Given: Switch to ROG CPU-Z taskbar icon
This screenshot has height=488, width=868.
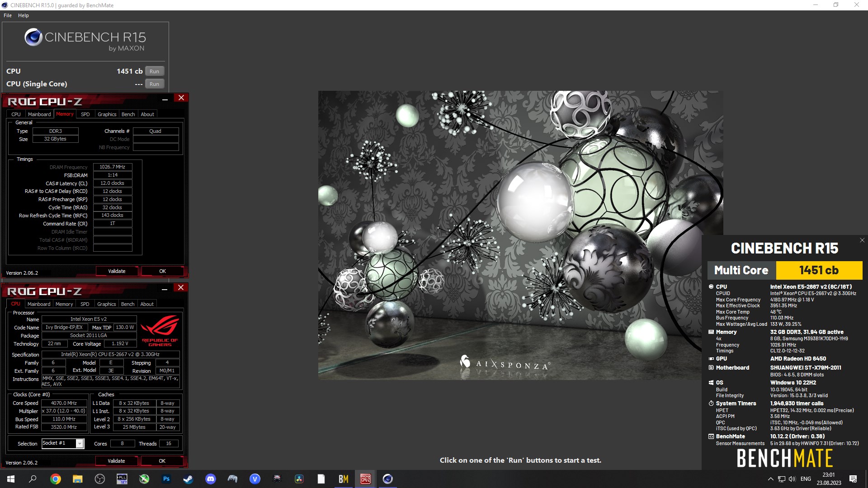Looking at the screenshot, I should tap(366, 479).
